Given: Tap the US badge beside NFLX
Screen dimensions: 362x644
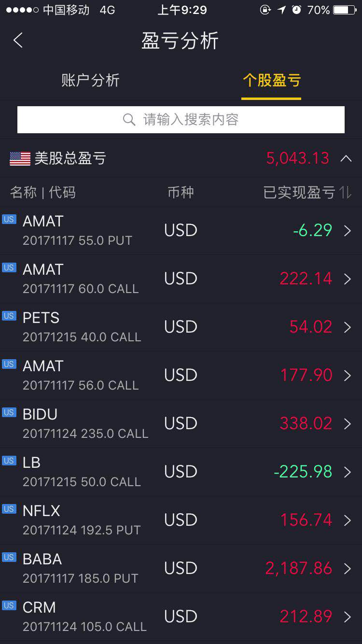Looking at the screenshot, I should 9,509.
